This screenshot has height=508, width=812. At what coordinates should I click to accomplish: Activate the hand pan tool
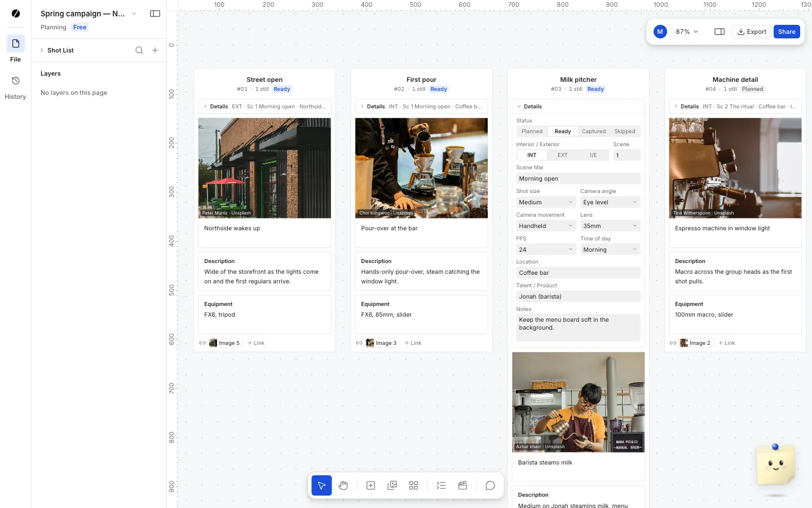343,485
